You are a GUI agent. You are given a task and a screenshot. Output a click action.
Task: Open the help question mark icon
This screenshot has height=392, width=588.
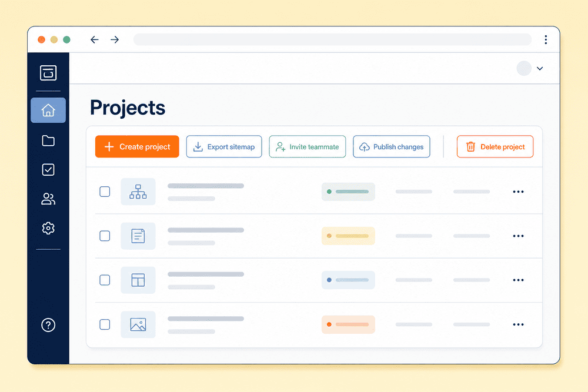[x=48, y=325]
